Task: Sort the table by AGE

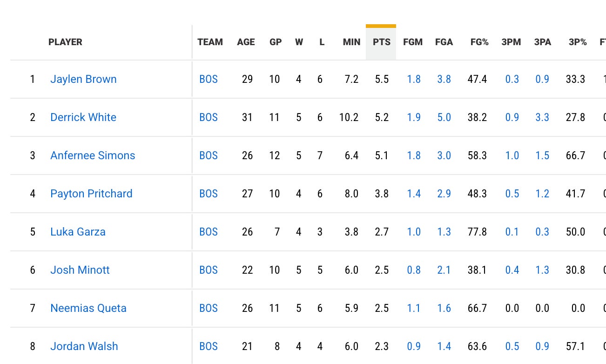Action: tap(246, 42)
